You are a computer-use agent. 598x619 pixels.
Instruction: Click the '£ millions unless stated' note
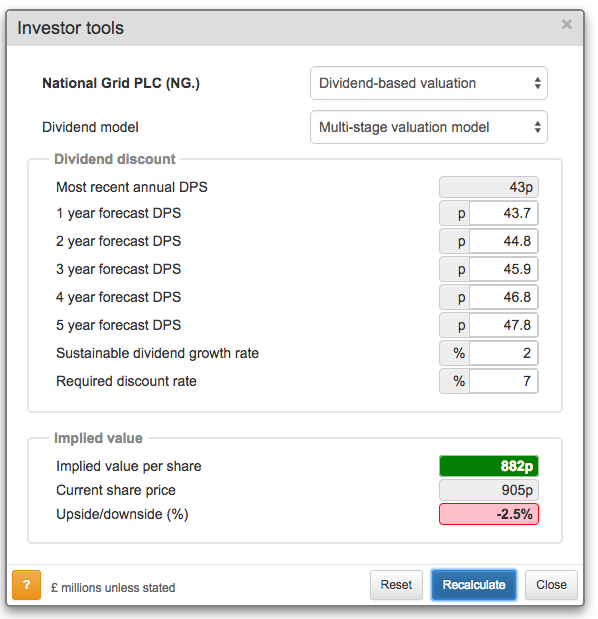click(x=113, y=587)
